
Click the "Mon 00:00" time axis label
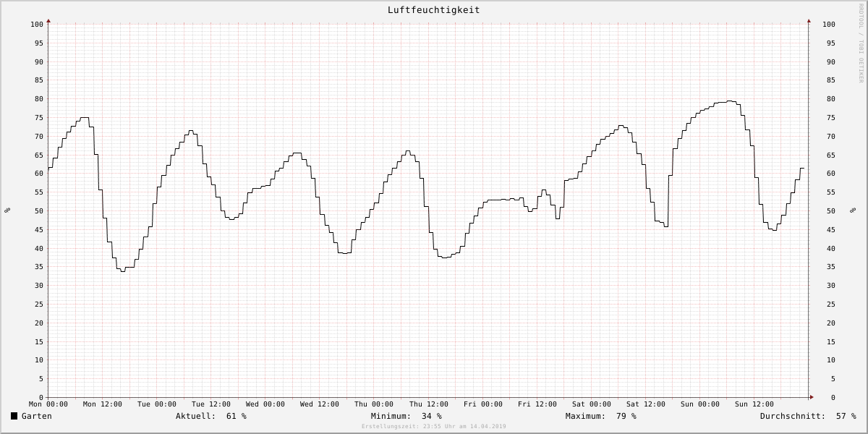48,404
